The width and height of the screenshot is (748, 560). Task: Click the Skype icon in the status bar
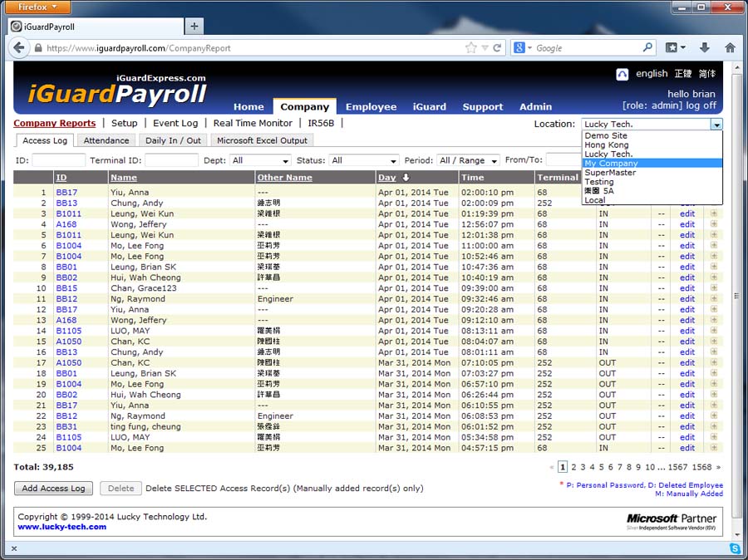(736, 548)
